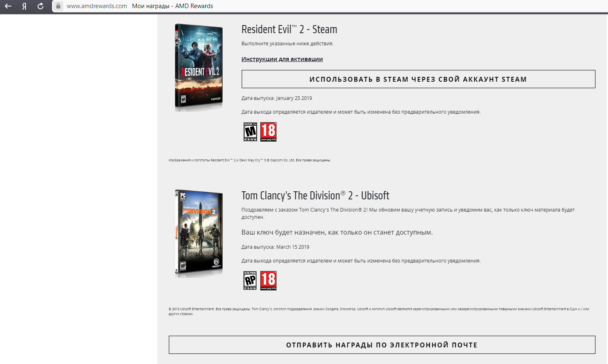Viewport: 608px width, 364px height.
Task: Open the Resident Evil 2 box art
Action: [199, 67]
